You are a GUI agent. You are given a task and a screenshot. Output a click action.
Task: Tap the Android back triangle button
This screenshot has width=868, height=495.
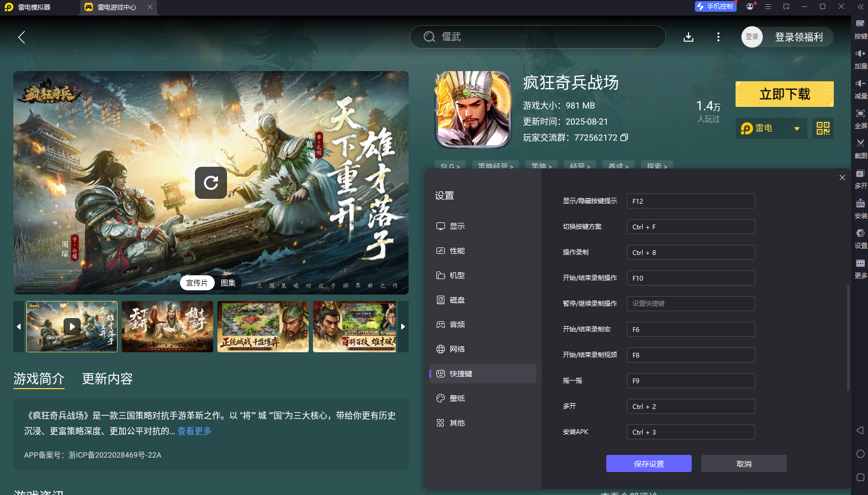point(860,430)
